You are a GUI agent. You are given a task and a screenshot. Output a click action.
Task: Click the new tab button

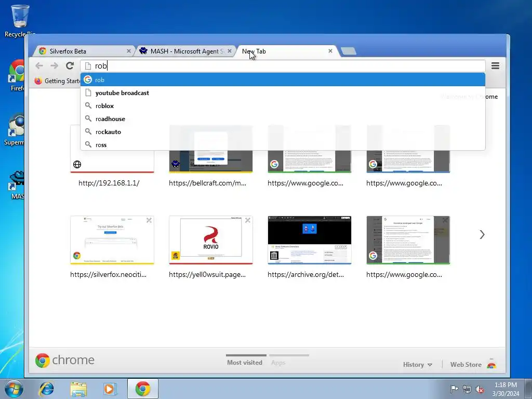coord(349,51)
